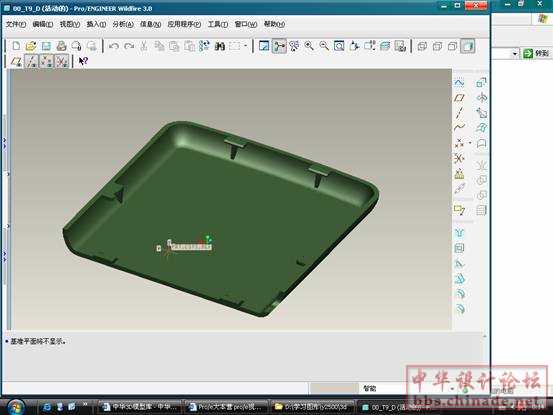Open the selection box dropdown arrow
Viewport: 553px width, 415px height.
[x=245, y=46]
